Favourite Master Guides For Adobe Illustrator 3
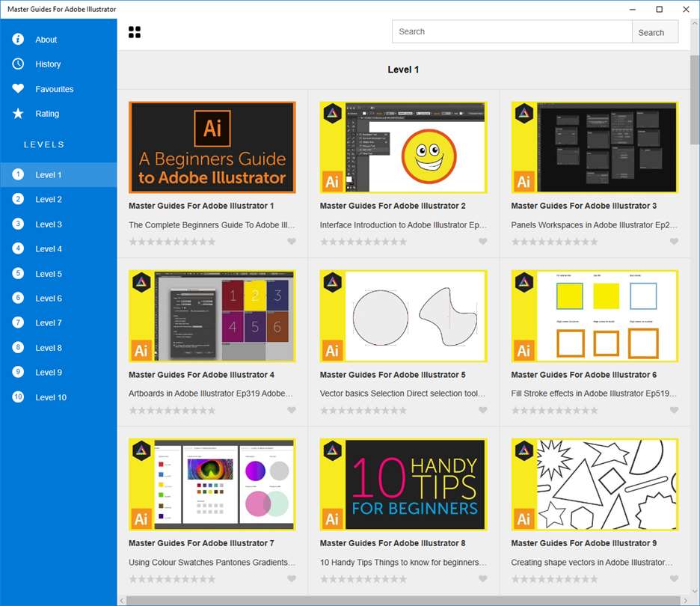The height and width of the screenshot is (606, 700). [x=674, y=242]
